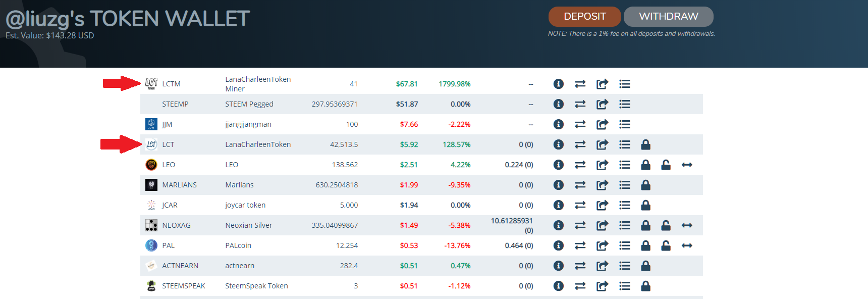Click the MARLIANS value $1.99
This screenshot has width=868, height=299.
click(409, 185)
